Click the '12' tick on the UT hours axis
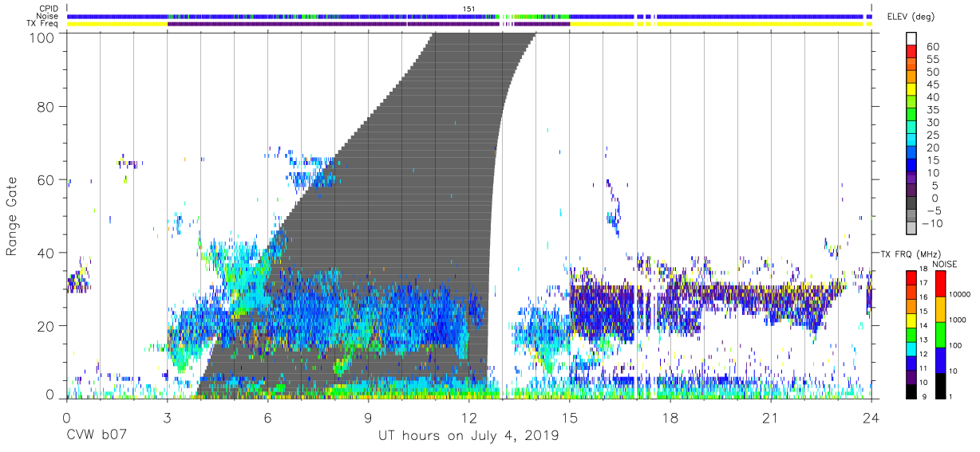The height and width of the screenshot is (452, 980). [x=468, y=418]
